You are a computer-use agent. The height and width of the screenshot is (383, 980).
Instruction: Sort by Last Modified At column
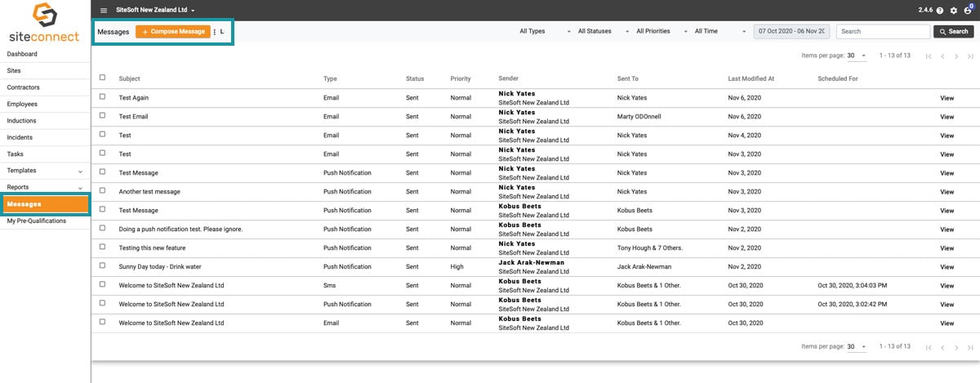(751, 79)
